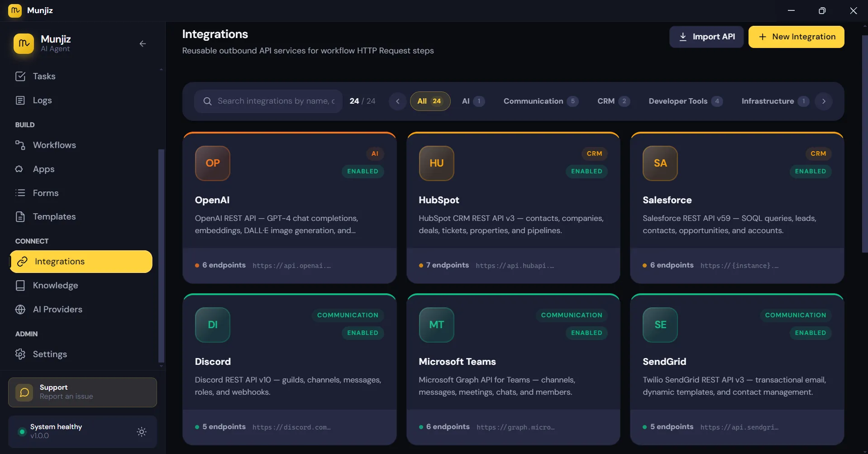
Task: Click the SendGrid SE avatar icon
Action: 660,325
